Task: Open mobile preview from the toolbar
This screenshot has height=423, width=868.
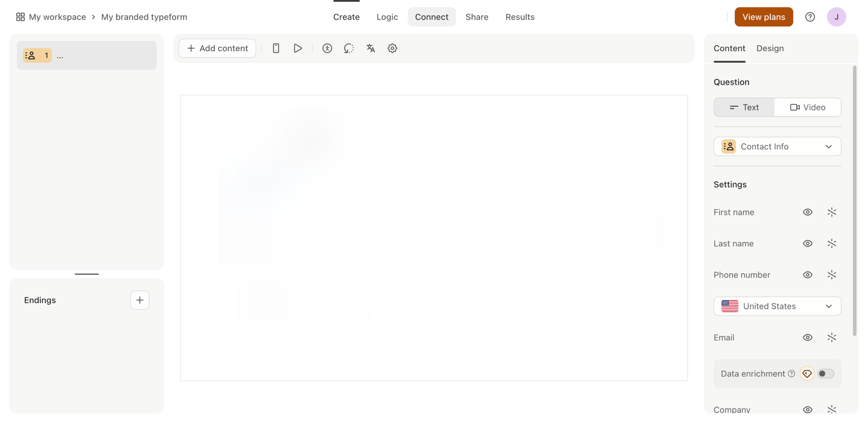Action: [x=276, y=48]
